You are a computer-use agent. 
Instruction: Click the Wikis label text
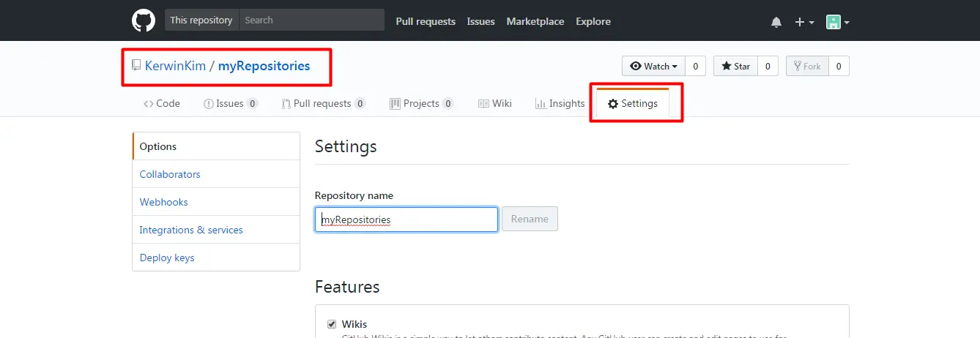click(354, 324)
